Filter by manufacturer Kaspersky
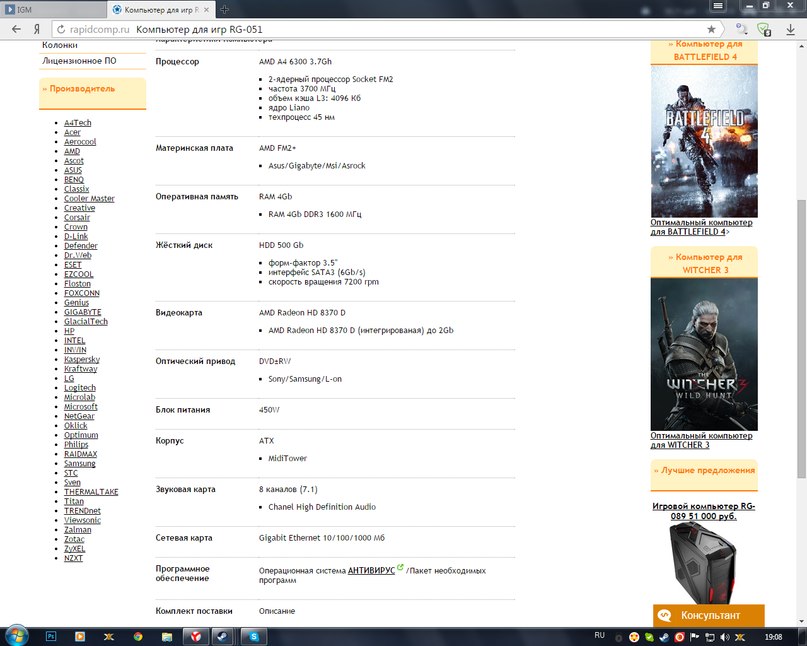This screenshot has width=807, height=646. pos(82,359)
